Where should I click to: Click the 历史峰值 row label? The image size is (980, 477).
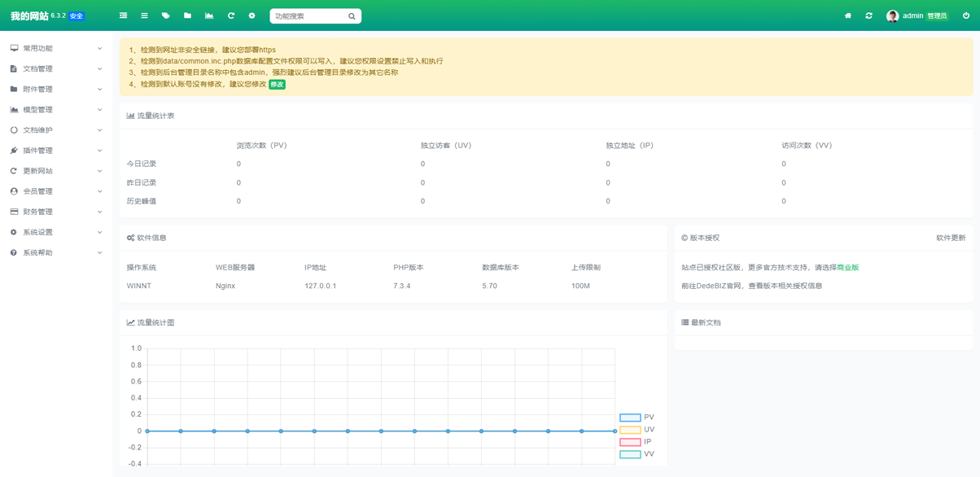click(142, 201)
